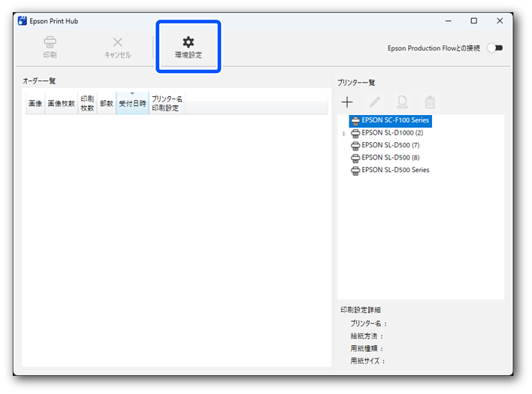
Task: Click the 画像枚数 column header
Action: point(61,104)
